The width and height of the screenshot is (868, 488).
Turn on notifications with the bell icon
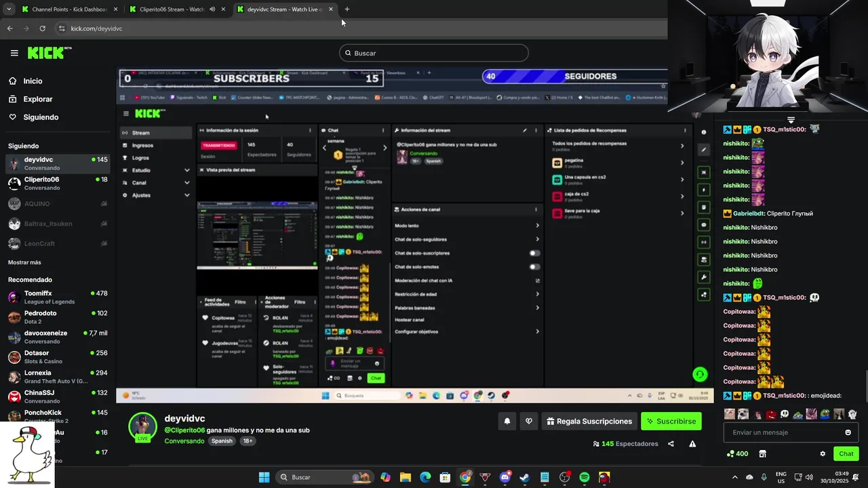tap(507, 421)
